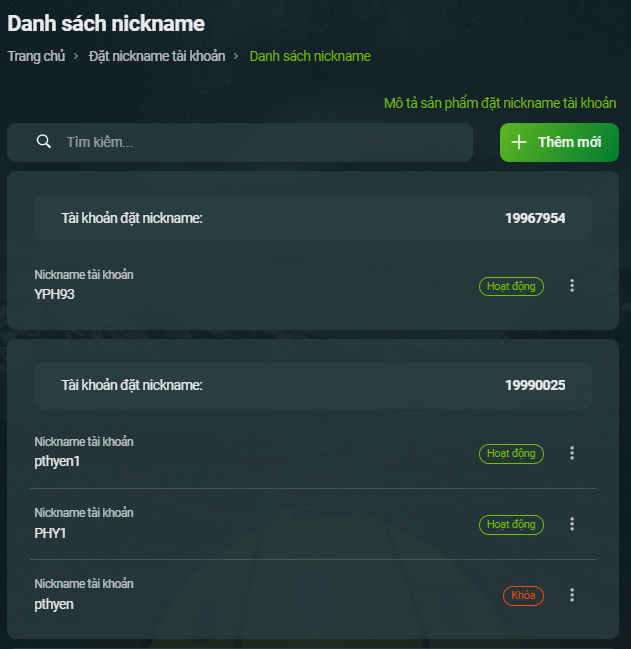The width and height of the screenshot is (631, 649).
Task: Click Hoạt động status badge for pthyen1
Action: (x=511, y=454)
